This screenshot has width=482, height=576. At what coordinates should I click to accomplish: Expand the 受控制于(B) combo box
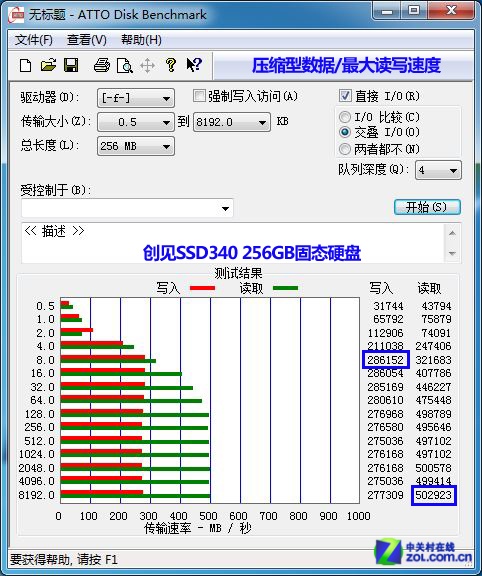[x=127, y=208]
